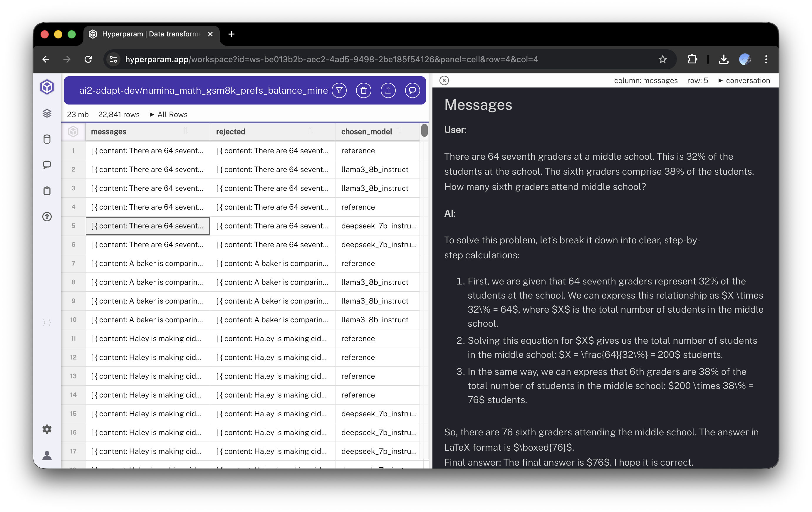812x512 pixels.
Task: Expand the All Rows dropdown
Action: coord(169,114)
